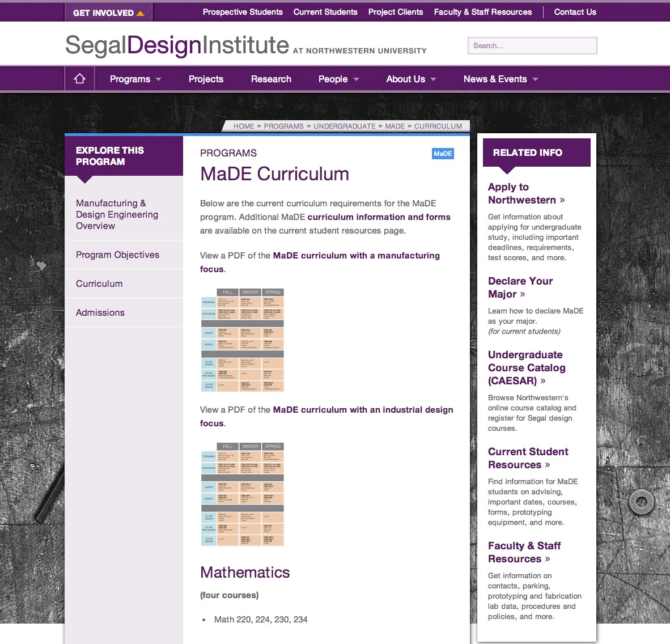Open MaDE curriculum industrial design focus PDF link
The width and height of the screenshot is (670, 644).
tap(363, 410)
